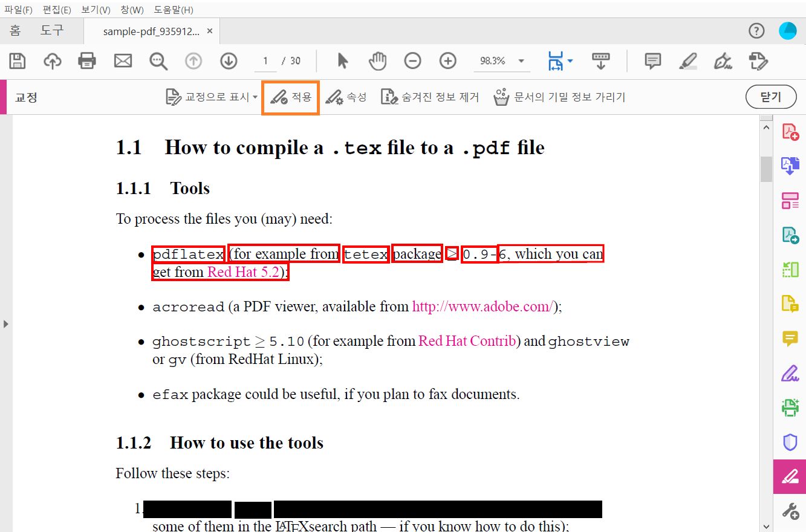Click the "1.1.1 Tools" heading

pos(163,188)
